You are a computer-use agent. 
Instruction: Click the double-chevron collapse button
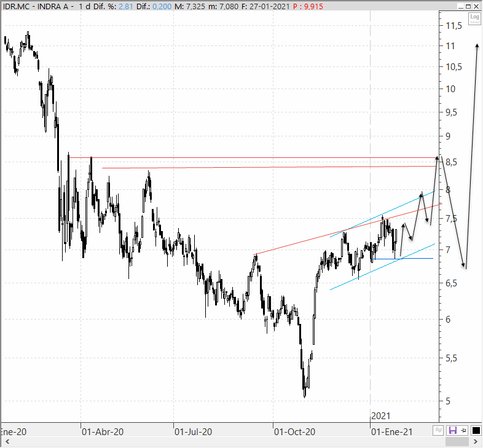click(438, 430)
